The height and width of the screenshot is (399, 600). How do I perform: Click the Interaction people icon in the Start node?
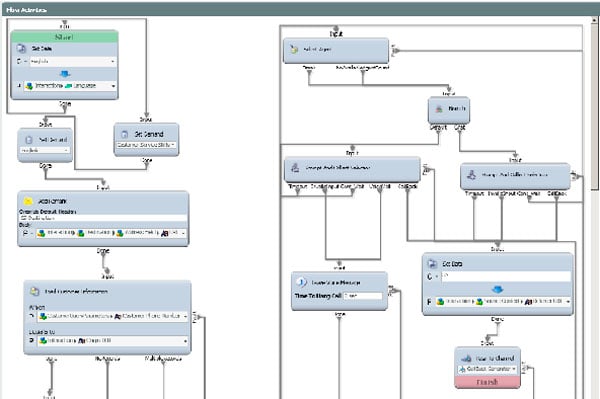tap(29, 86)
